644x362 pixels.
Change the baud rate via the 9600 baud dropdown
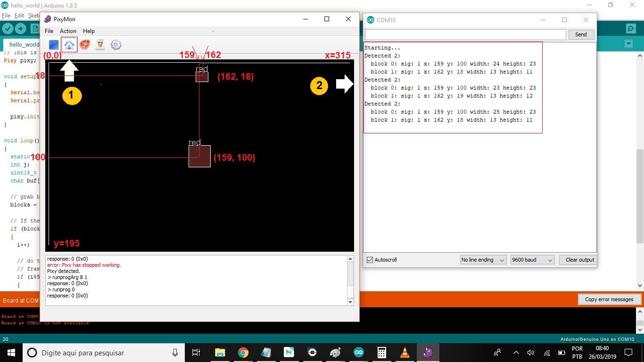point(532,260)
